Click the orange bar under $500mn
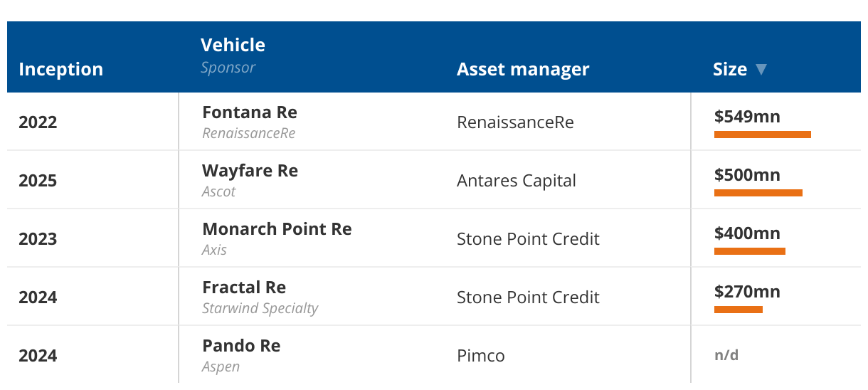Viewport: 868px width, 390px height. tap(758, 193)
